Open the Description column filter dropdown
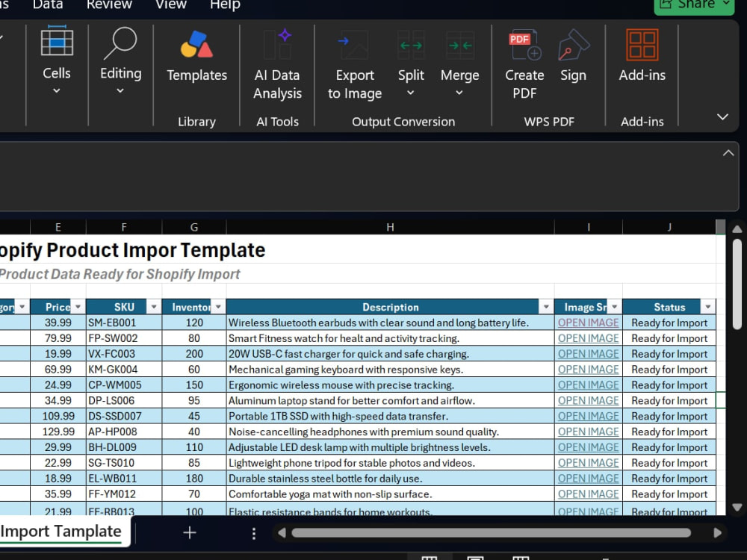Viewport: 747px width, 560px height. [547, 307]
